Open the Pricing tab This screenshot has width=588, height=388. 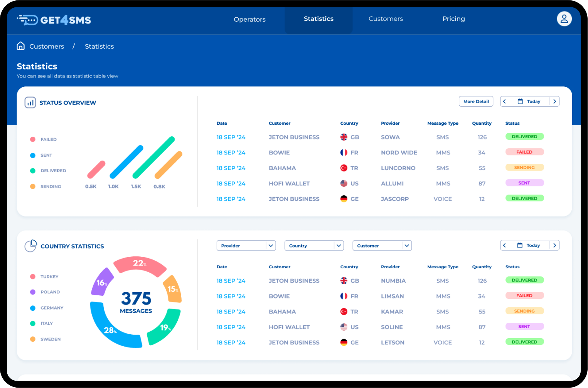click(x=453, y=19)
